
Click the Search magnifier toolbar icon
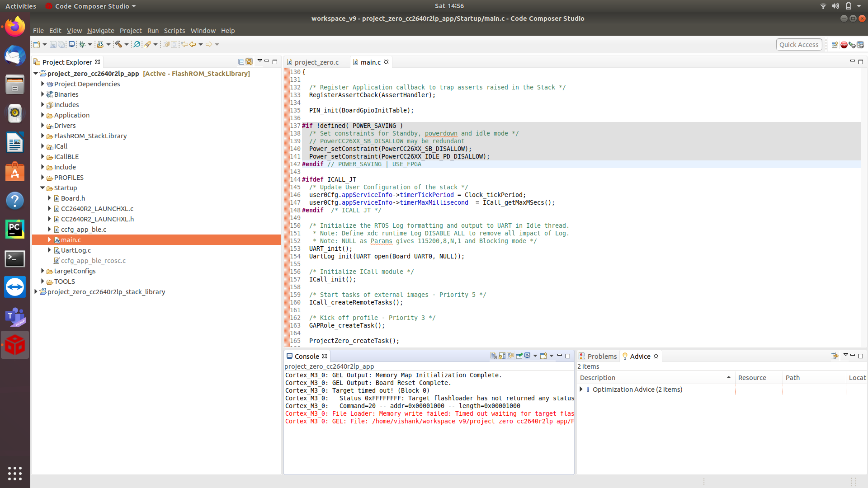137,44
